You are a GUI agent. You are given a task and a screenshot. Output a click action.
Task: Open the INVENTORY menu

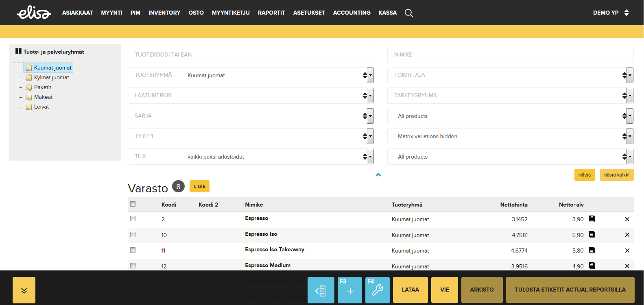click(164, 13)
